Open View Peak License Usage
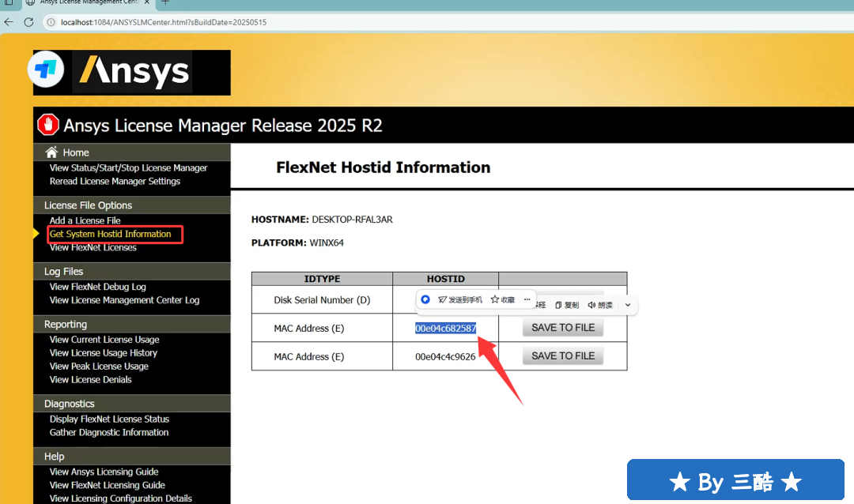Image resolution: width=854 pixels, height=504 pixels. click(99, 367)
